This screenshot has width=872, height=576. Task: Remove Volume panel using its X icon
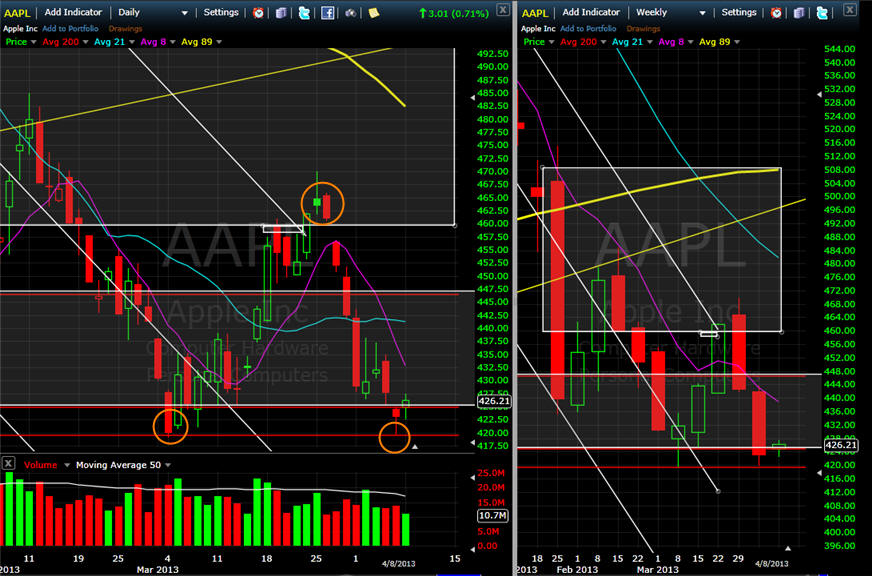pos(8,463)
